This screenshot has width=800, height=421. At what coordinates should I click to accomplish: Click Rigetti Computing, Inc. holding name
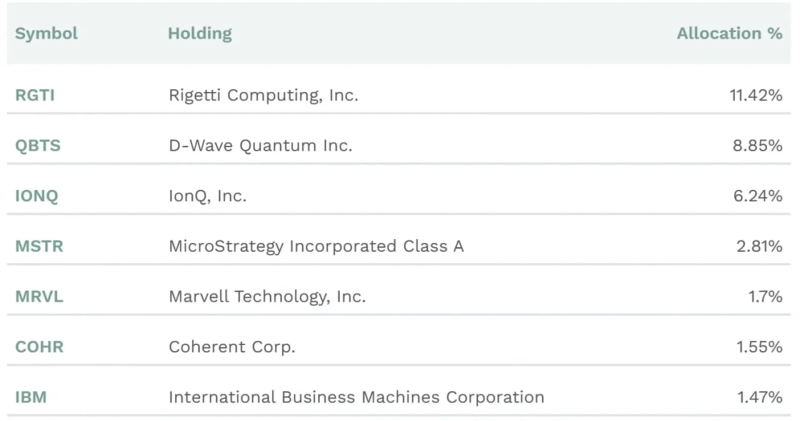[x=263, y=96]
